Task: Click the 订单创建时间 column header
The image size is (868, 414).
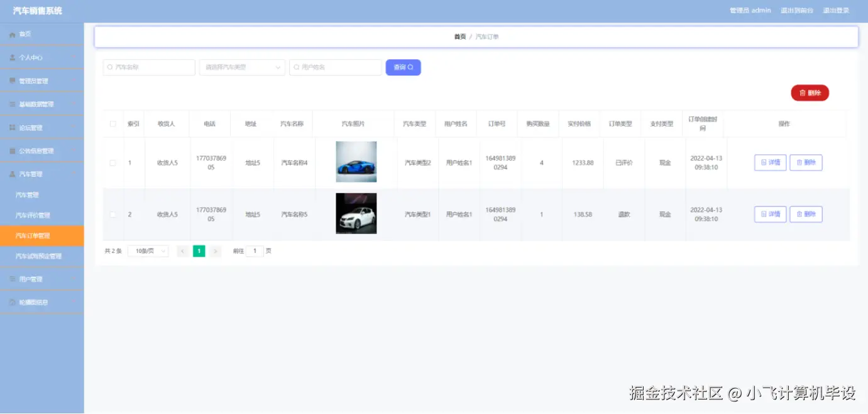Action: pos(702,124)
